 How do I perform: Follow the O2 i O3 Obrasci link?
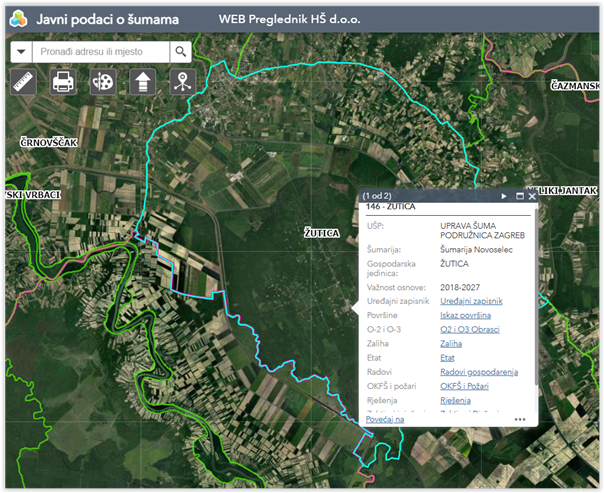pyautogui.click(x=469, y=329)
